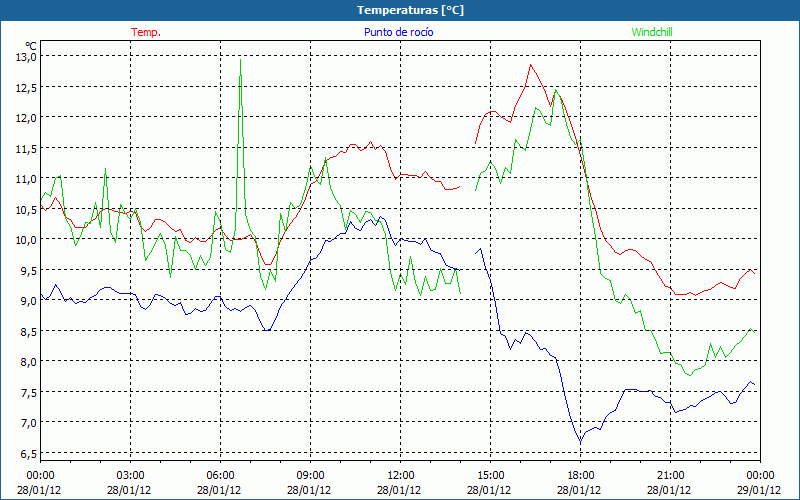Screen dimensions: 800x500
Task: Click the 8,0 y-axis value
Action: pos(28,361)
